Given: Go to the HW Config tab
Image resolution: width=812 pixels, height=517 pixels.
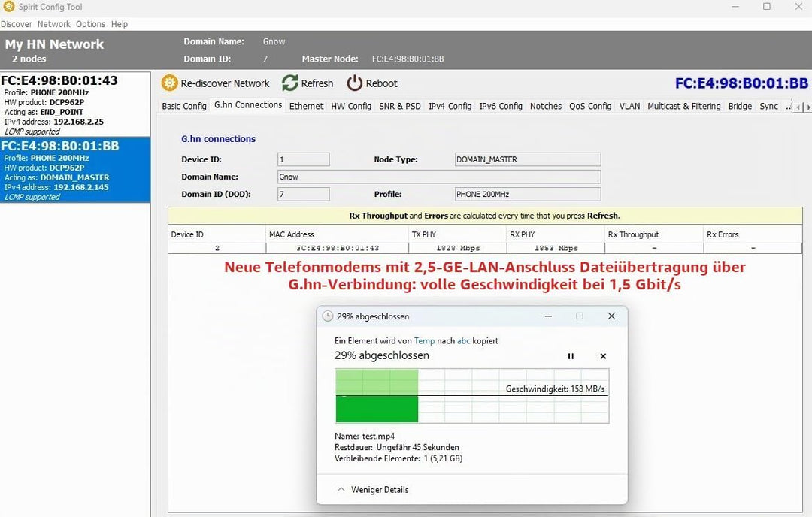Looking at the screenshot, I should click(351, 106).
